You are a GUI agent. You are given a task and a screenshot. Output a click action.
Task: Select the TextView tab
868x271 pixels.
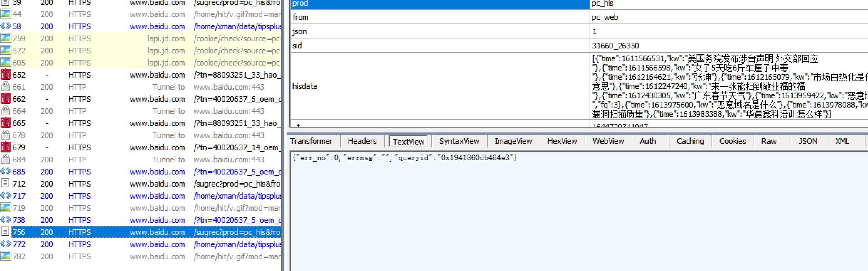[409, 142]
